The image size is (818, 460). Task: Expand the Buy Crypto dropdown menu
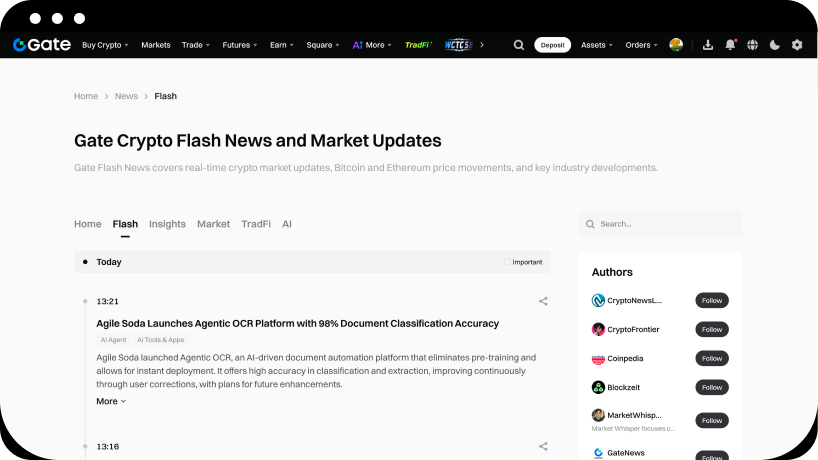click(105, 45)
